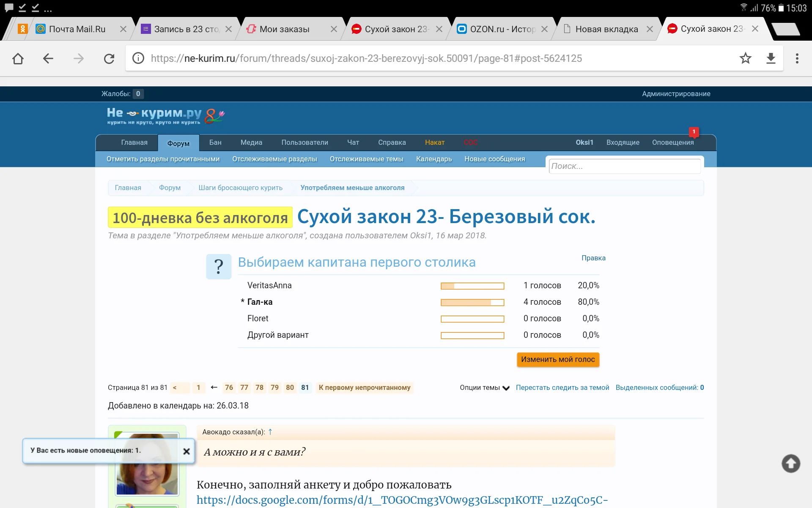This screenshot has width=812, height=508.
Task: Open the Чат section in forum menu
Action: pyautogui.click(x=353, y=143)
